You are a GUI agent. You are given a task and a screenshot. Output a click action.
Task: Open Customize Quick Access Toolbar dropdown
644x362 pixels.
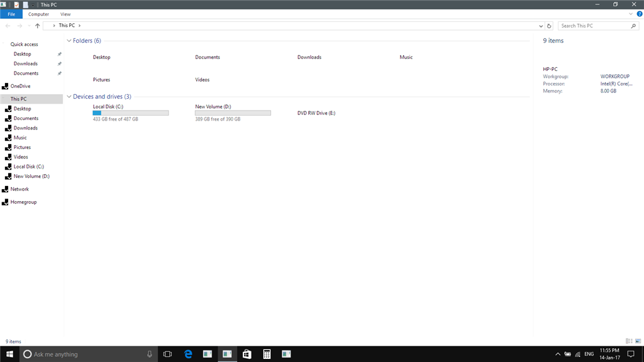(33, 5)
